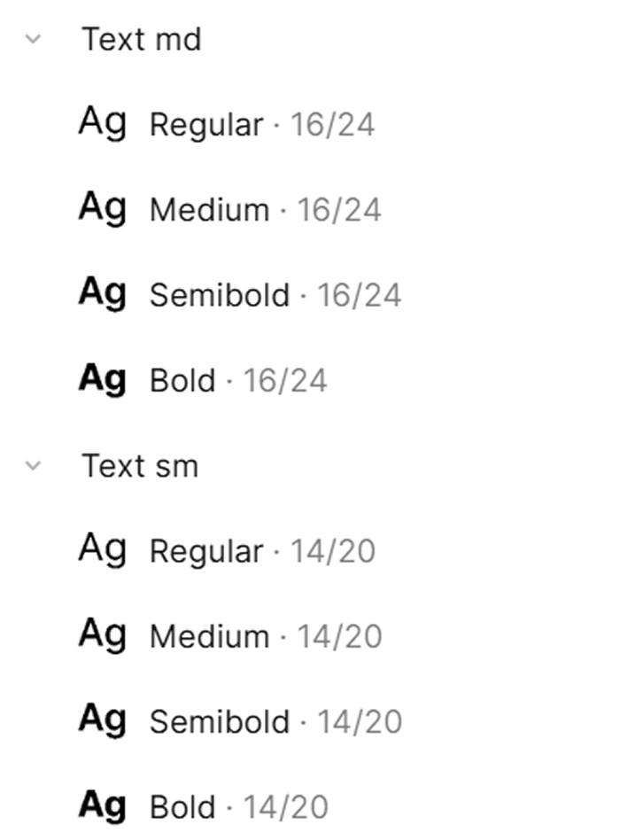
Task: Select the Bold · 14/20 style label
Action: click(239, 807)
